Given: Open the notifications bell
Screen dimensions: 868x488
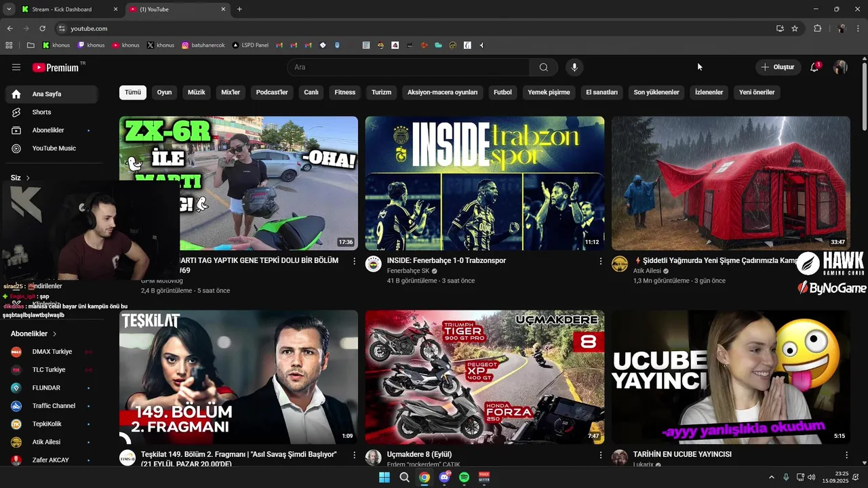Looking at the screenshot, I should (814, 67).
